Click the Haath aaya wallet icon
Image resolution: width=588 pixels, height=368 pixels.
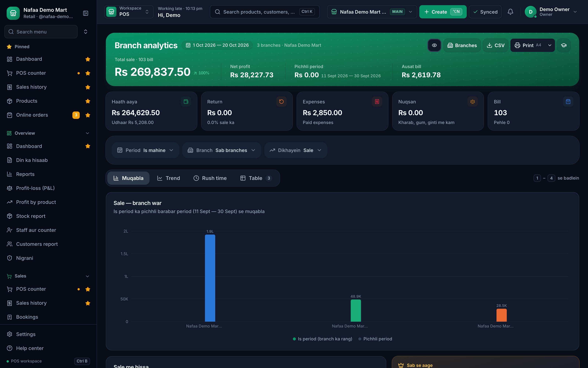pos(186,102)
